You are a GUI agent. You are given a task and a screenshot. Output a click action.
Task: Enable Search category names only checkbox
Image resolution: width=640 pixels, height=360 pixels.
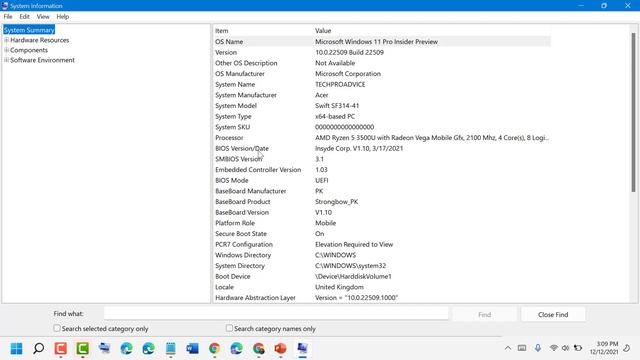(x=229, y=328)
